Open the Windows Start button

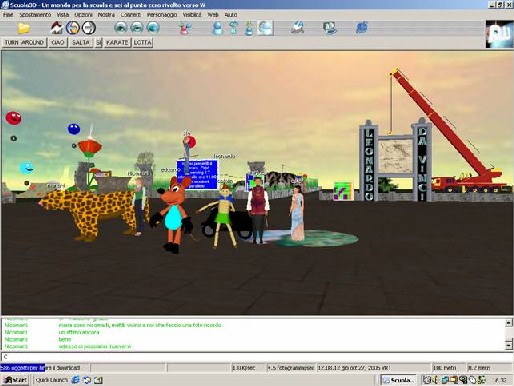[15, 380]
